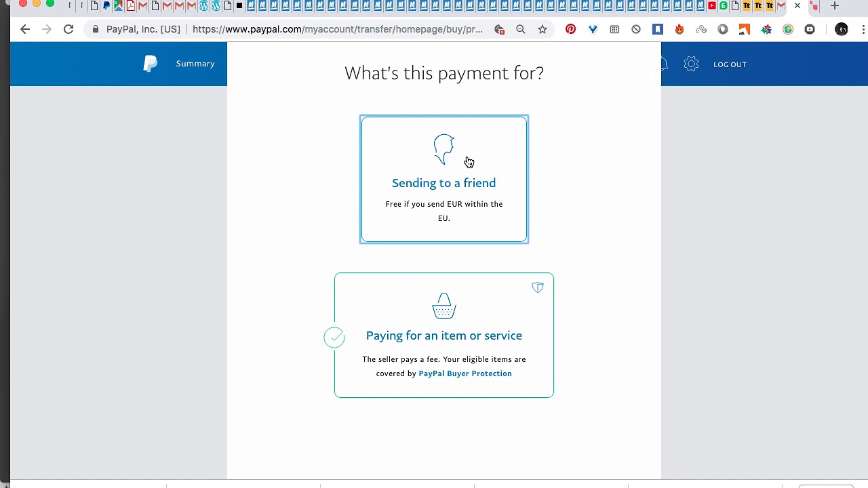Click the heading What's this payment for?
Screen dimensions: 868x488
click(x=444, y=73)
